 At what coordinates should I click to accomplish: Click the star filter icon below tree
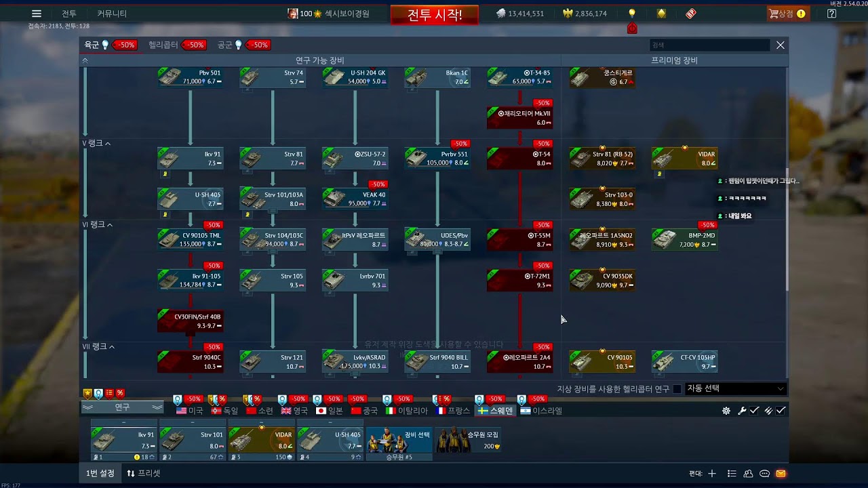[x=87, y=393]
